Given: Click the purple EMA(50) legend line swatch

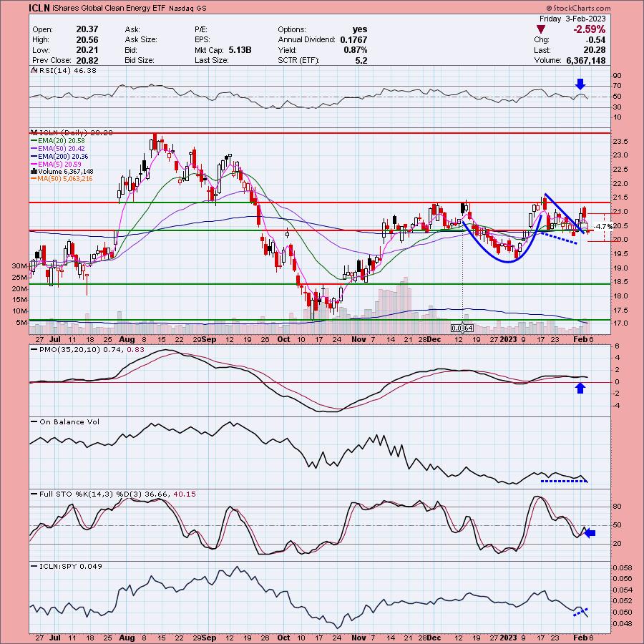Looking at the screenshot, I should [34, 149].
